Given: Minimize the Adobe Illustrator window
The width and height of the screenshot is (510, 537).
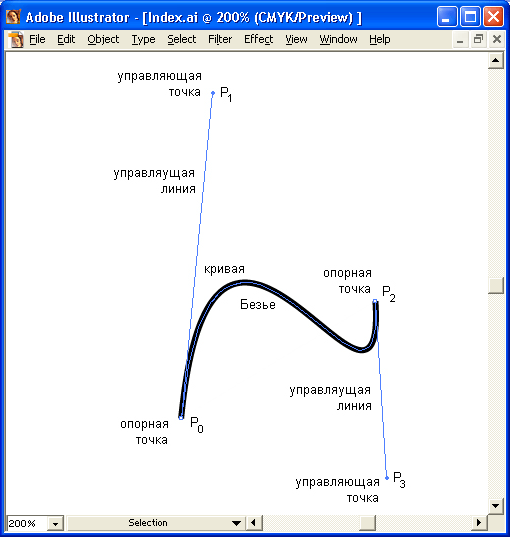Looking at the screenshot, I should click(x=447, y=16).
